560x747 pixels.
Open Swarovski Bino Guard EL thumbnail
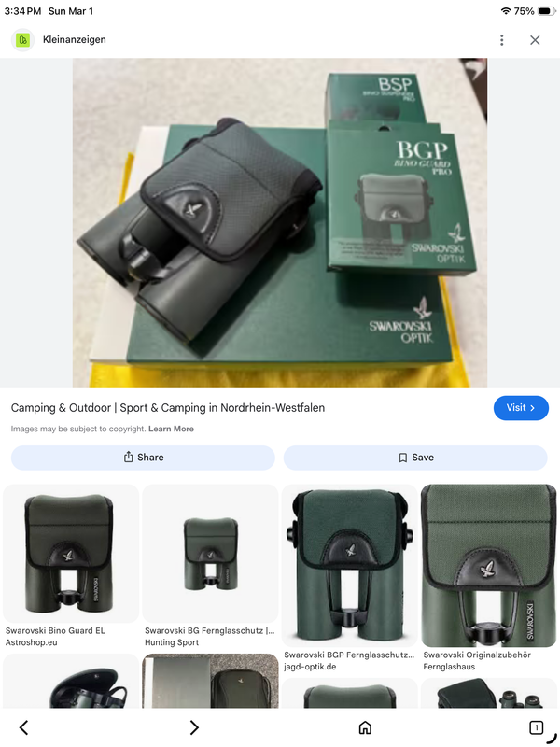click(71, 554)
